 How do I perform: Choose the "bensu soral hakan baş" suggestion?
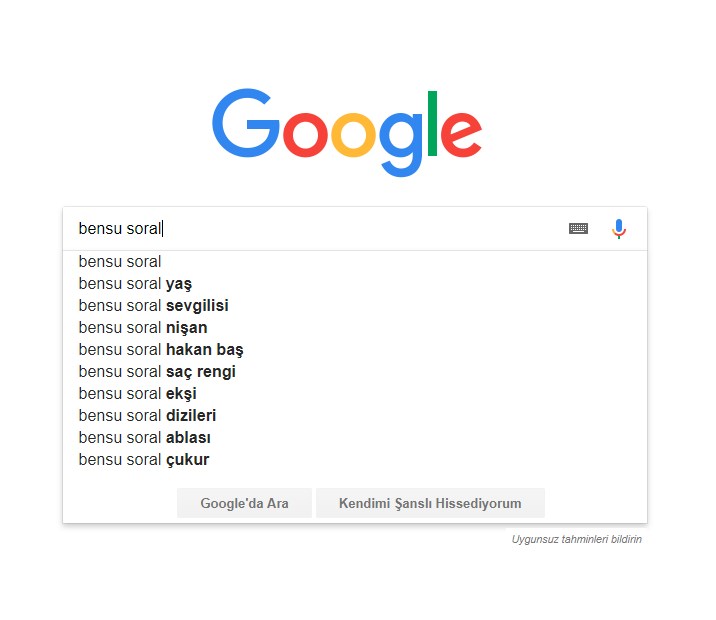click(x=161, y=350)
